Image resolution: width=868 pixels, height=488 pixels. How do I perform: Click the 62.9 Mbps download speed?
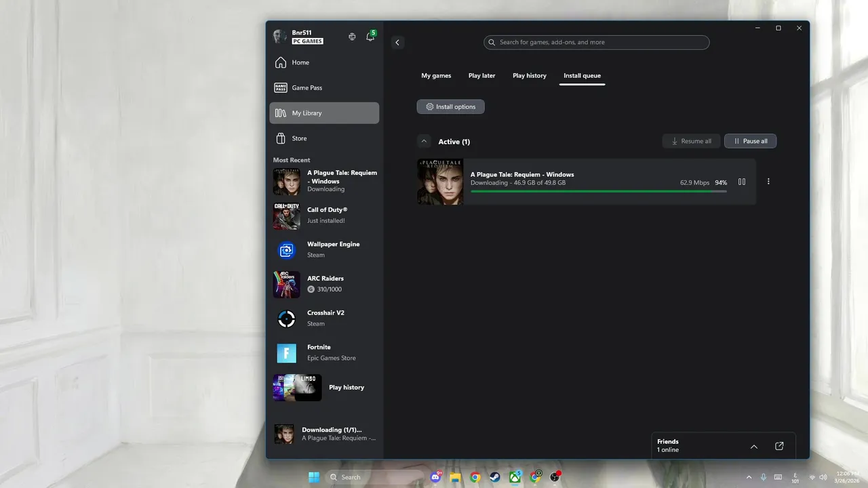pyautogui.click(x=695, y=183)
